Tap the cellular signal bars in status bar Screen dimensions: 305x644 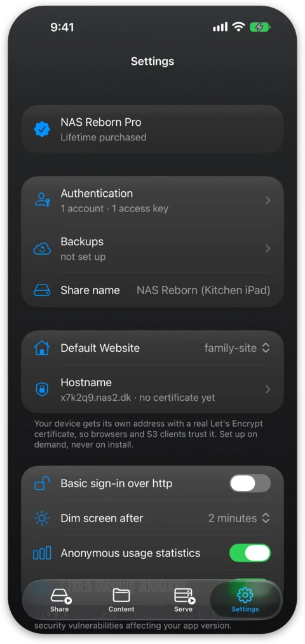[x=220, y=27]
